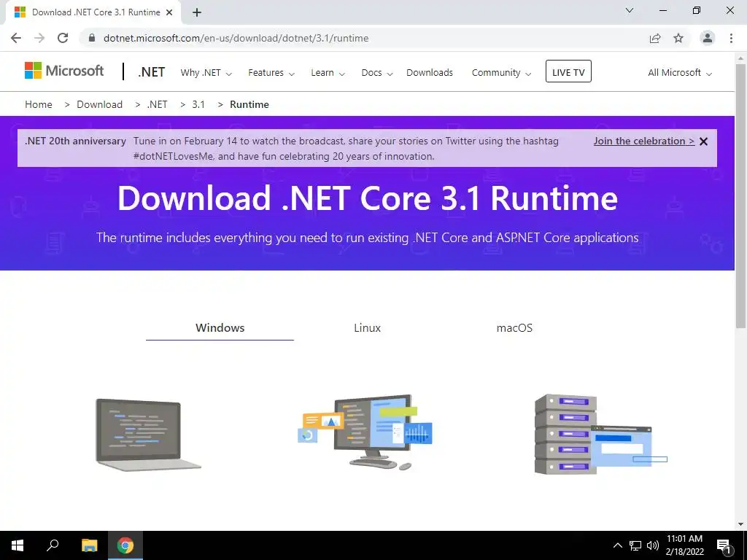Click the LIVE TV button
The image size is (747, 560).
coord(568,71)
